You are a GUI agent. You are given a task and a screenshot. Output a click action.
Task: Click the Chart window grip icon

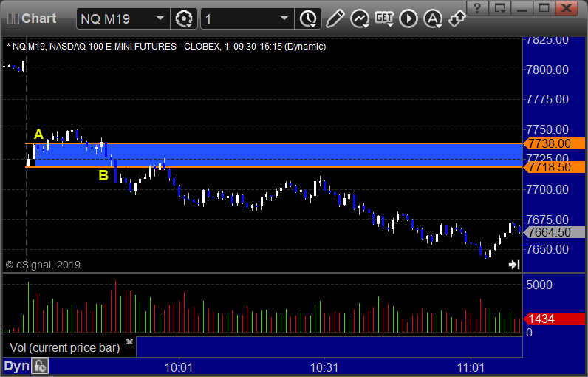click(x=13, y=18)
